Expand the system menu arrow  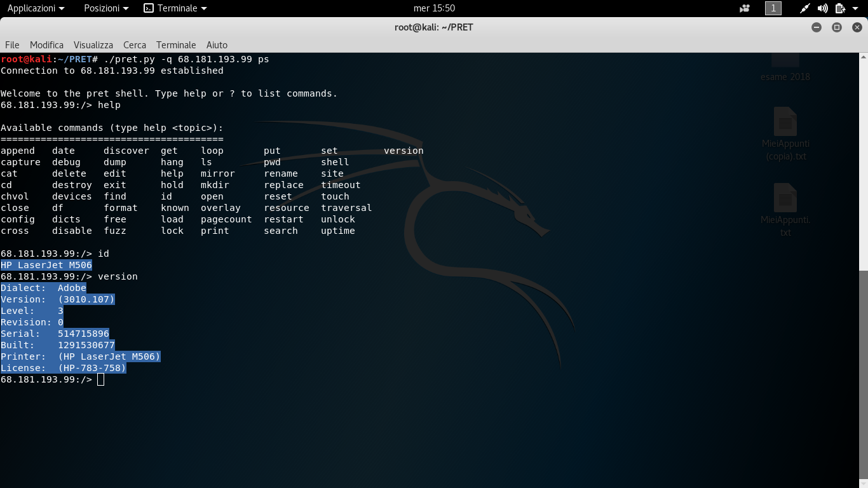pyautogui.click(x=855, y=8)
